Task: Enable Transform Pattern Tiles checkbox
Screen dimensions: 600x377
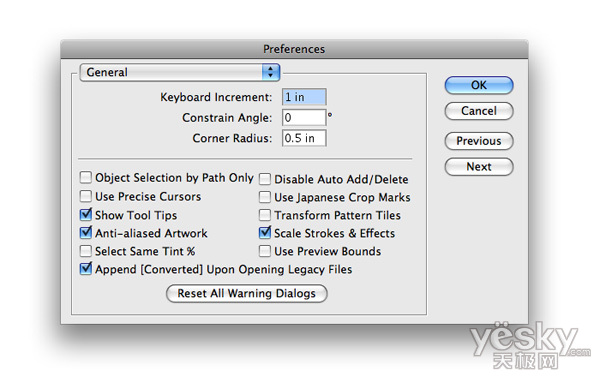Action: point(265,215)
